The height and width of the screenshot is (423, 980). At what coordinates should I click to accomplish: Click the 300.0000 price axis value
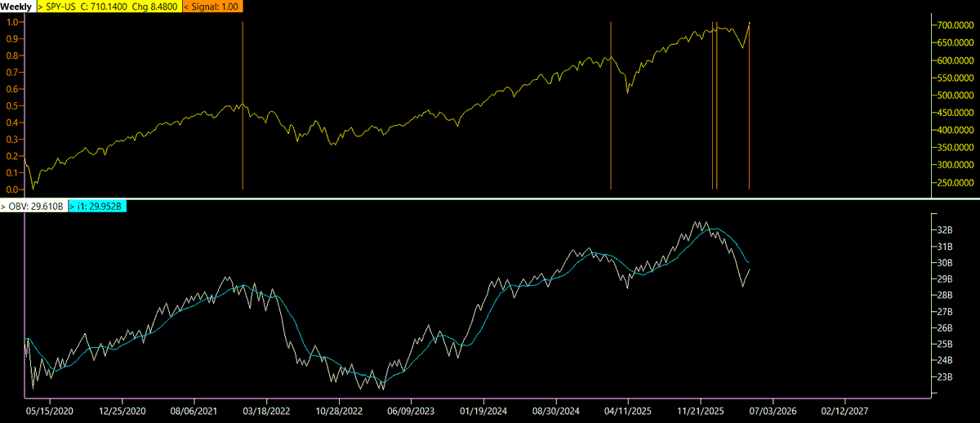[954, 165]
